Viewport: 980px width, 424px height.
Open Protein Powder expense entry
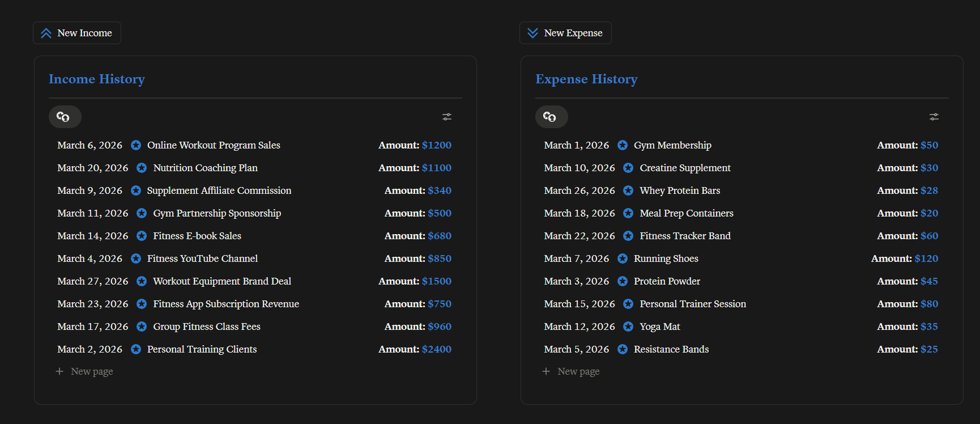667,281
